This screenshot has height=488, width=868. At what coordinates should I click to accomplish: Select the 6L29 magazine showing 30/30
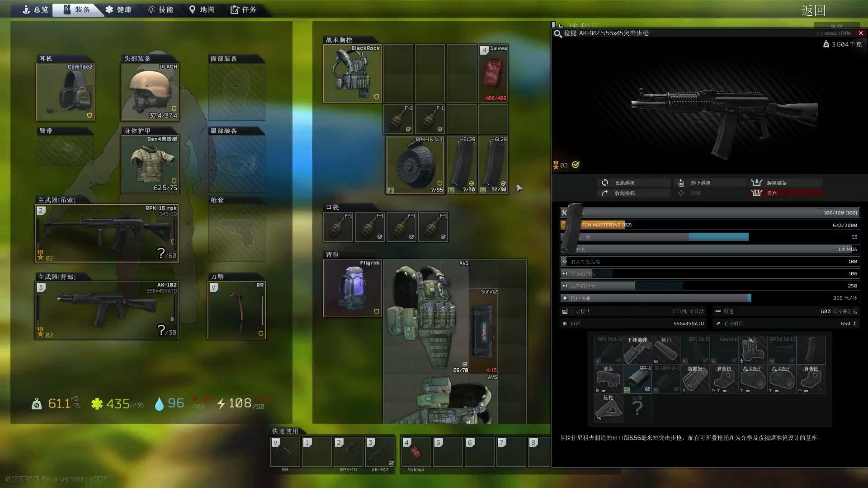coord(493,165)
